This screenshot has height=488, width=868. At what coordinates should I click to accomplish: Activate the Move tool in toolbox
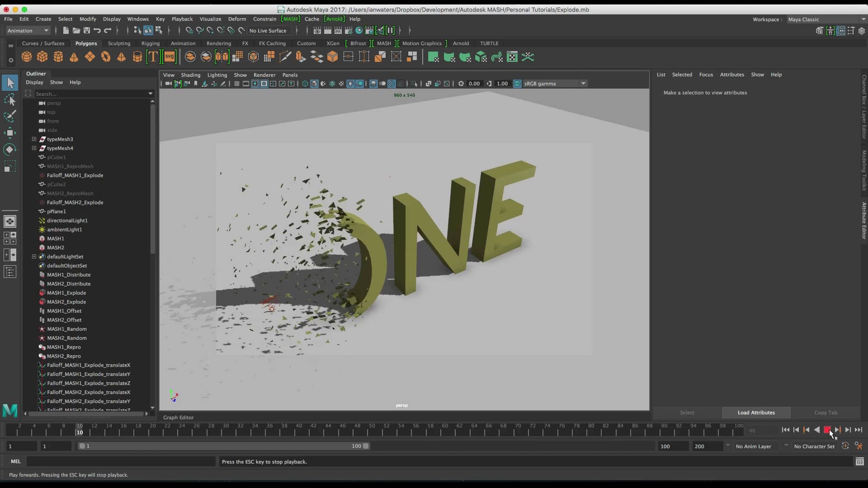click(10, 133)
